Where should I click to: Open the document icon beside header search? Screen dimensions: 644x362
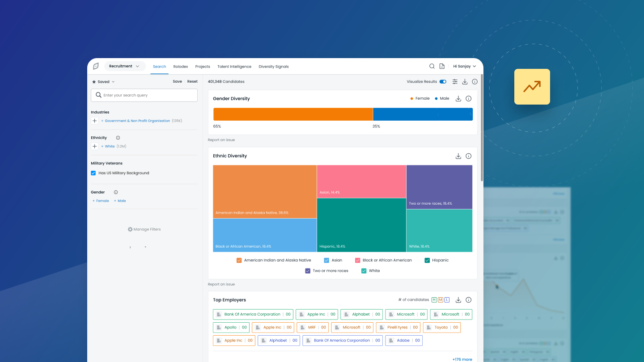442,66
